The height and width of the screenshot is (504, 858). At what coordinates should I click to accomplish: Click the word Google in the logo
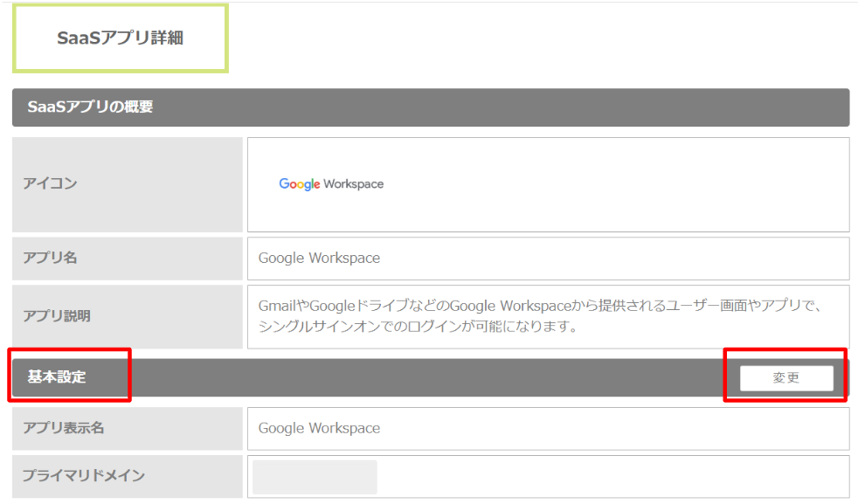(299, 184)
